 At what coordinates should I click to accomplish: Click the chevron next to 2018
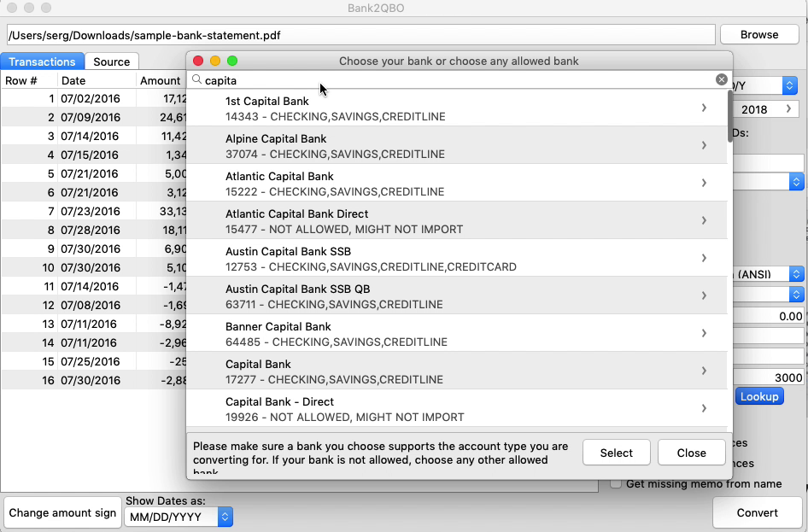tap(788, 108)
